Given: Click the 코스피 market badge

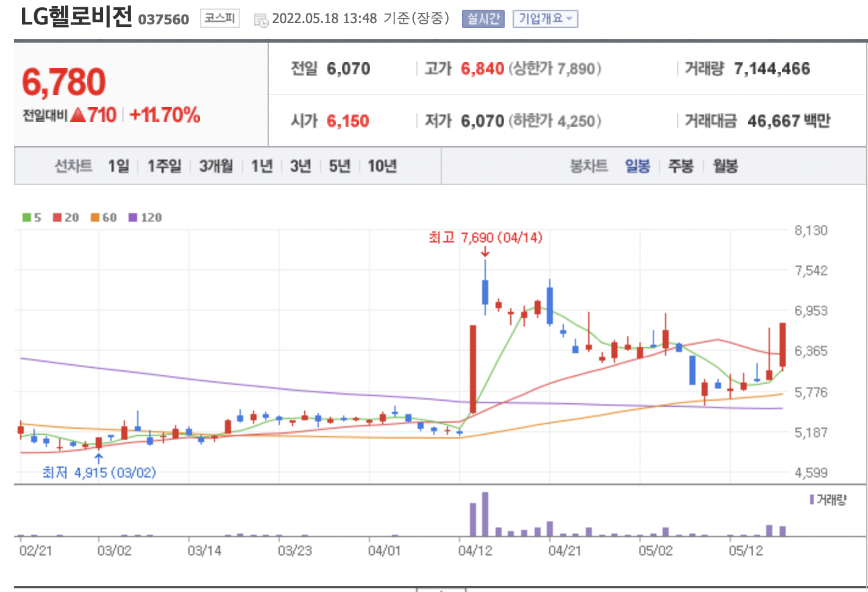Looking at the screenshot, I should [219, 19].
